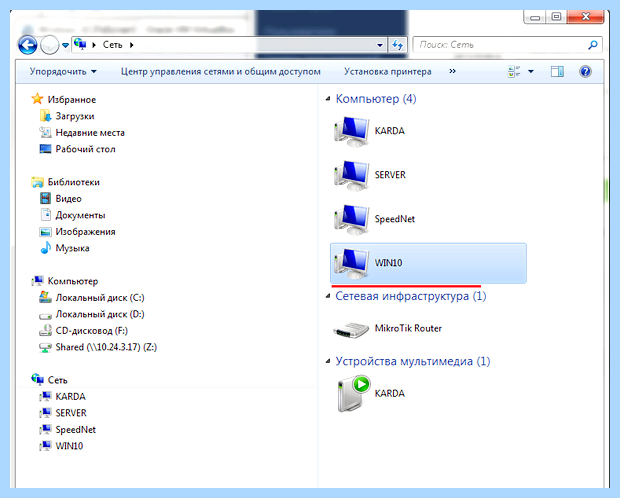The height and width of the screenshot is (498, 620).
Task: Open the Изображения library
Action: 85,232
